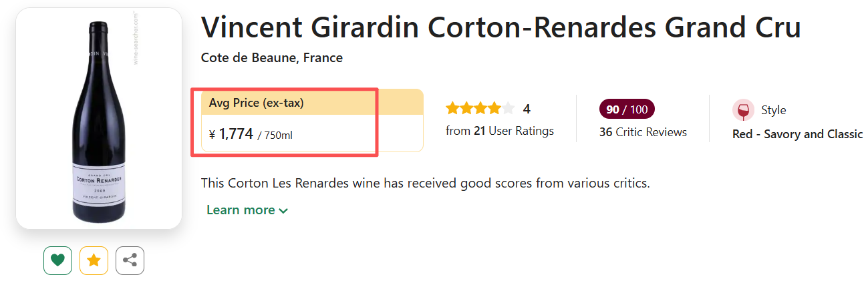Open the Corton Renardes bottle image
868x287 pixels.
coord(99,119)
